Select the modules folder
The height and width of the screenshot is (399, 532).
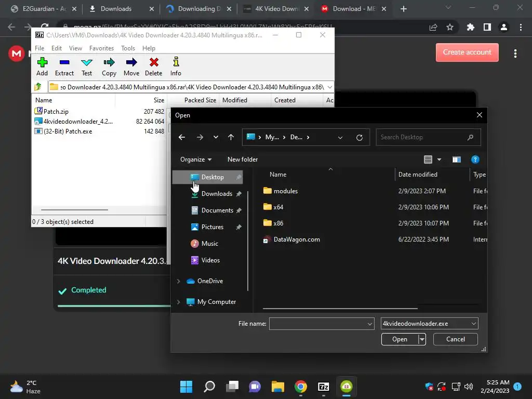click(286, 191)
